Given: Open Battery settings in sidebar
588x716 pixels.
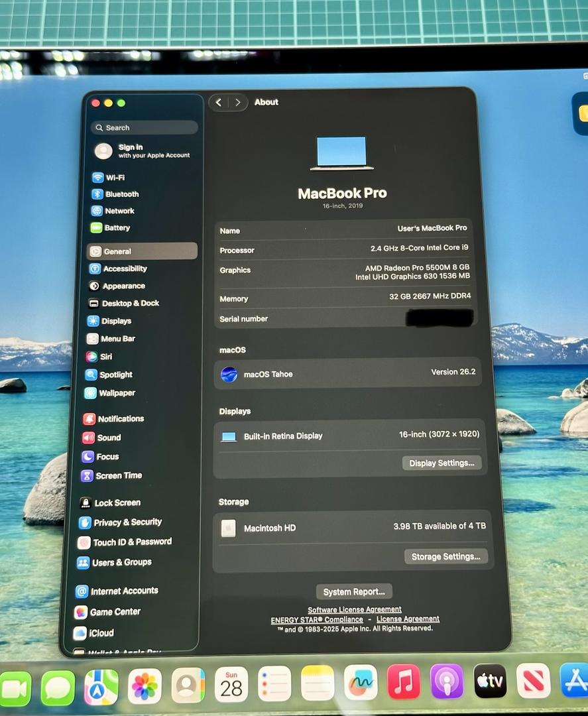Looking at the screenshot, I should [111, 228].
